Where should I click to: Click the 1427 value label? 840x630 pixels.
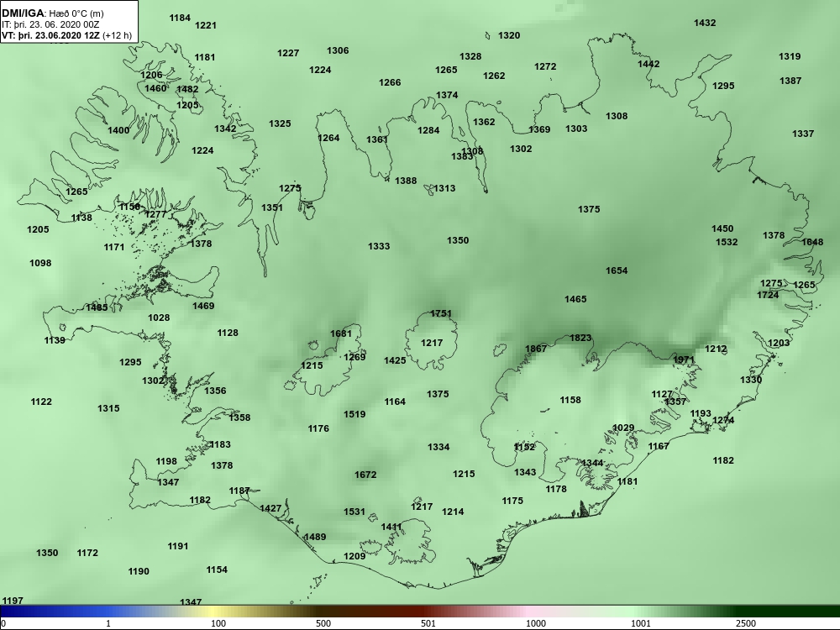pyautogui.click(x=270, y=508)
